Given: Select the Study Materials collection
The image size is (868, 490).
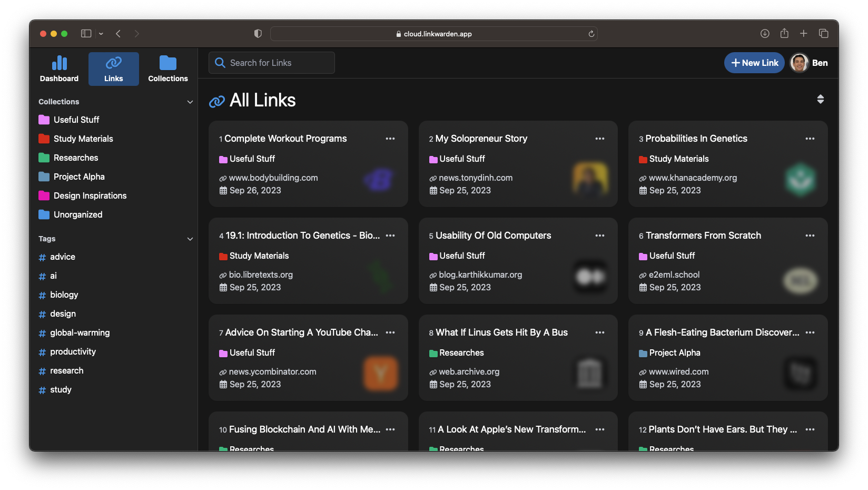Looking at the screenshot, I should click(83, 139).
